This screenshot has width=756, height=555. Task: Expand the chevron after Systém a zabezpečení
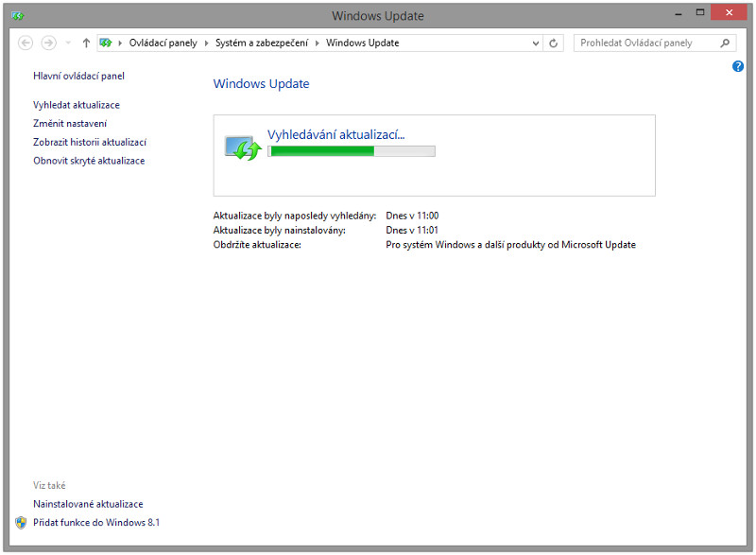(x=318, y=43)
